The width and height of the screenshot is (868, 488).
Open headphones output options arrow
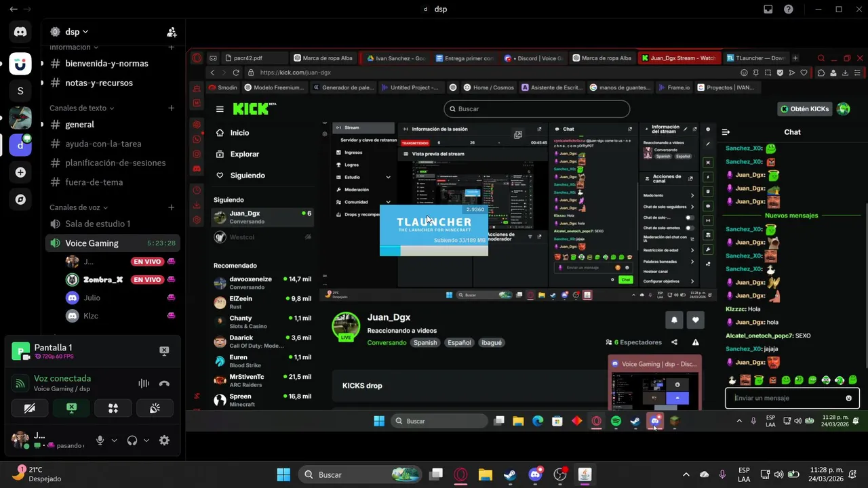[x=146, y=441]
